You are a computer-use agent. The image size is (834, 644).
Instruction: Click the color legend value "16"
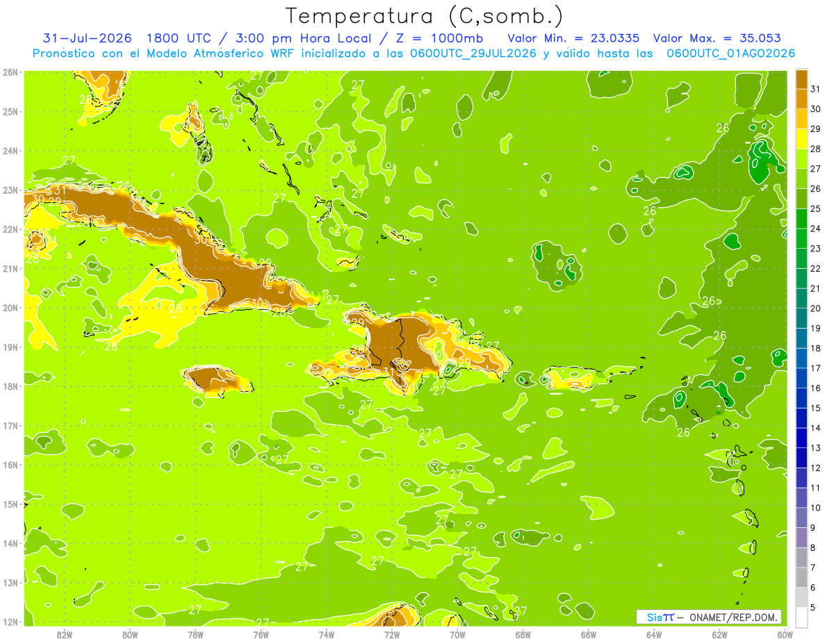815,388
